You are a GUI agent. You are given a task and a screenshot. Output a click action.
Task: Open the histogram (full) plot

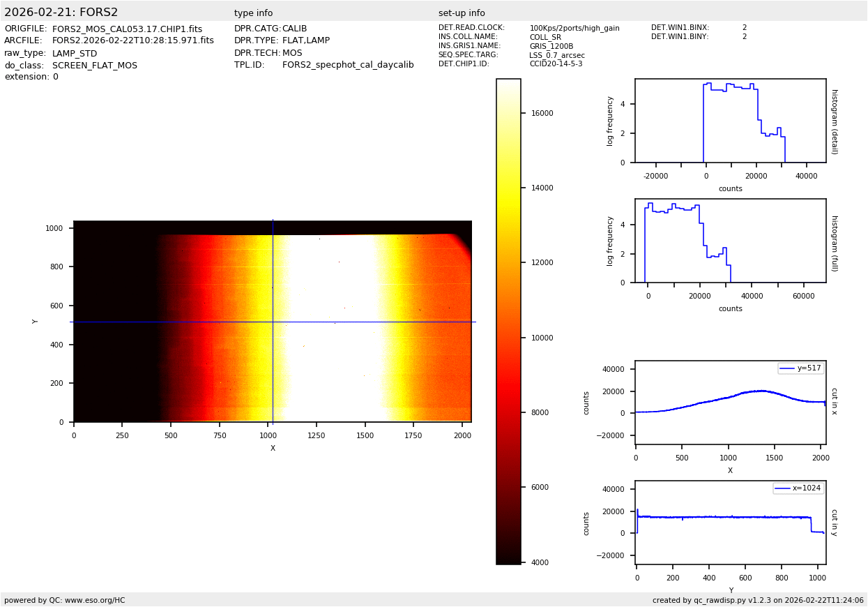[x=730, y=241]
